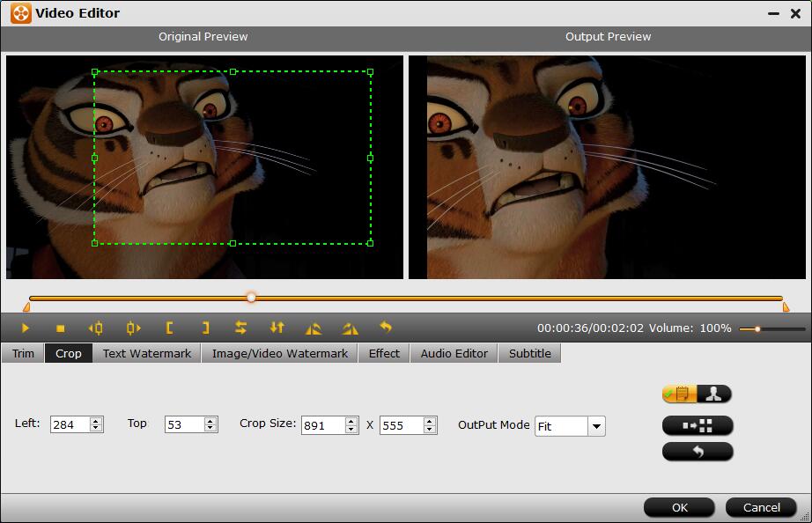Click the apply-to-all squares button
812x523 pixels.
[x=697, y=425]
